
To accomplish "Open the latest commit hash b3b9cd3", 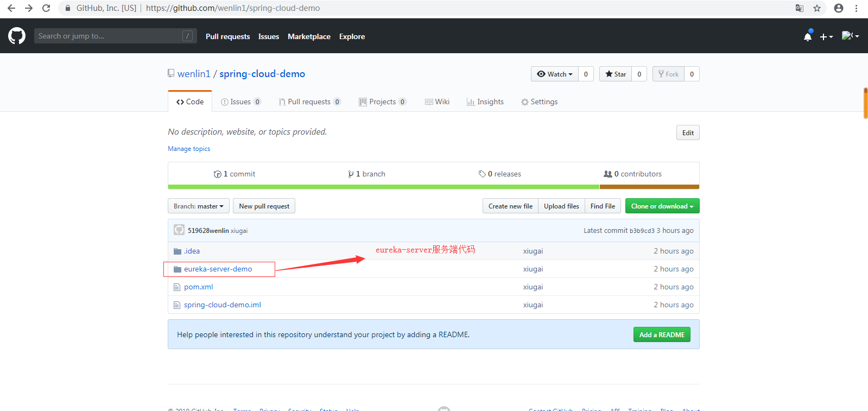I will 642,231.
